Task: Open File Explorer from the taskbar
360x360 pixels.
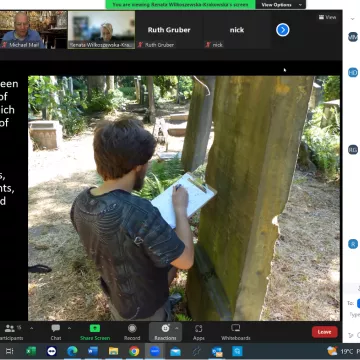Action: coord(113,351)
